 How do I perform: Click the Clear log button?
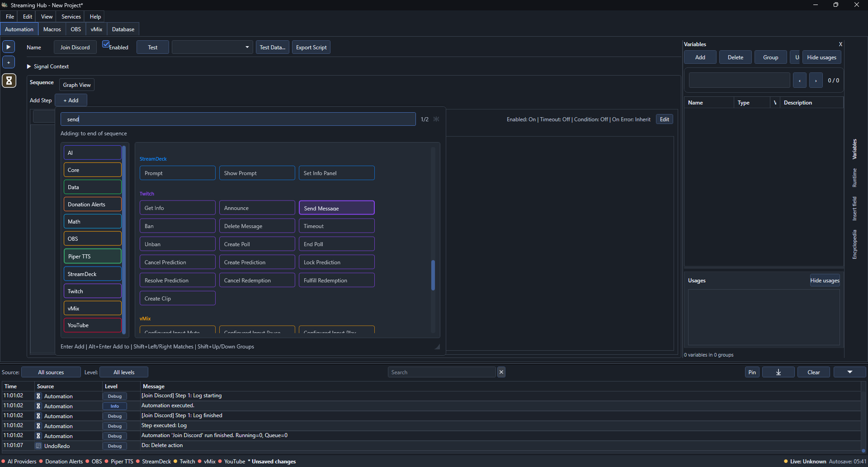(814, 372)
